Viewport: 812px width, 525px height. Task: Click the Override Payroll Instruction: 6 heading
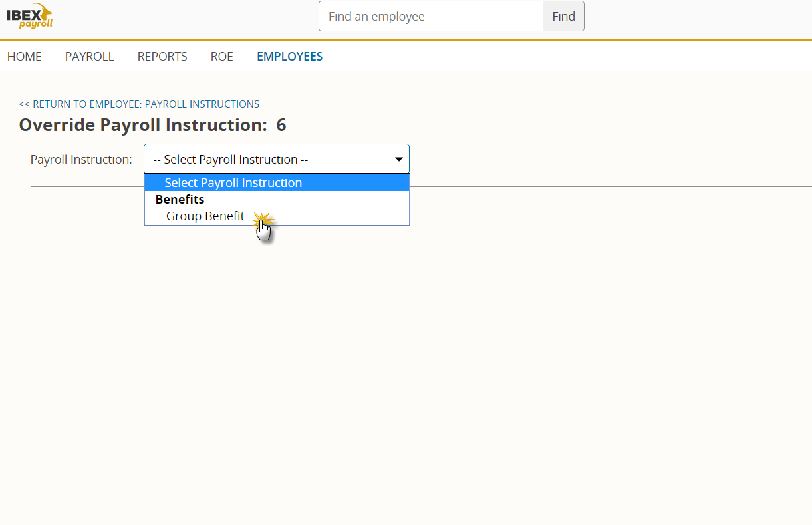153,125
